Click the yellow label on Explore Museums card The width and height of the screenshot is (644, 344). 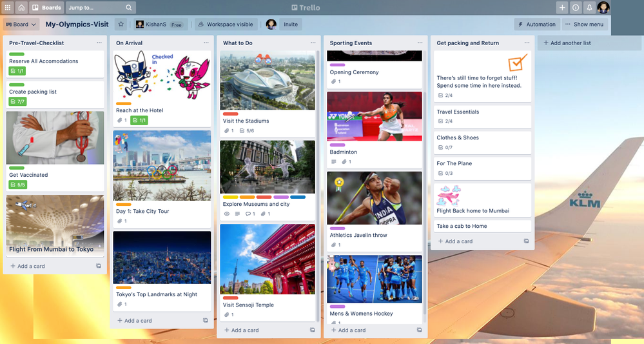[x=230, y=197]
